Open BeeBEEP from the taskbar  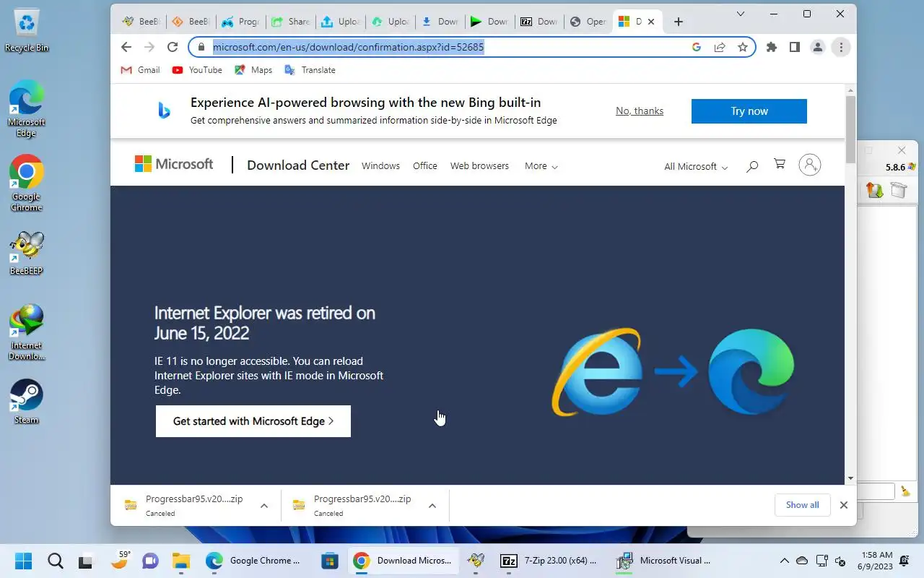pyautogui.click(x=476, y=561)
